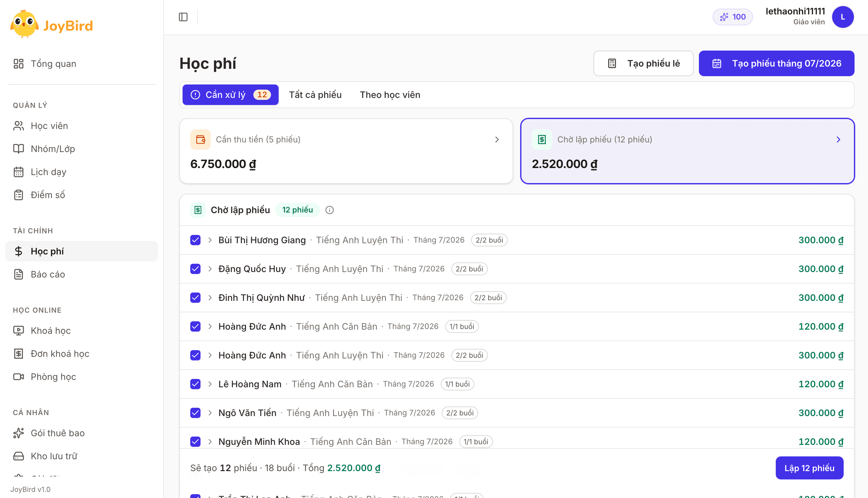The width and height of the screenshot is (868, 498).
Task: Toggle the sidebar panel icon
Action: 183,17
